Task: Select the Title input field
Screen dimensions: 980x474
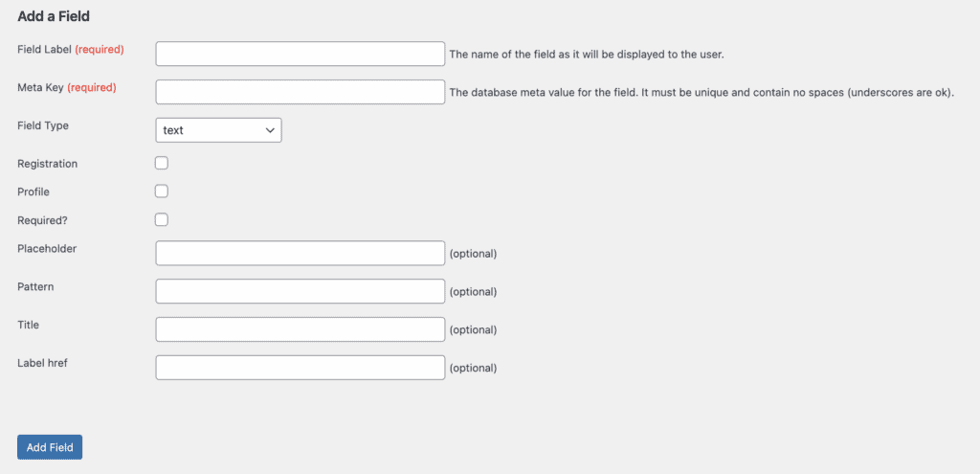Action: coord(300,329)
